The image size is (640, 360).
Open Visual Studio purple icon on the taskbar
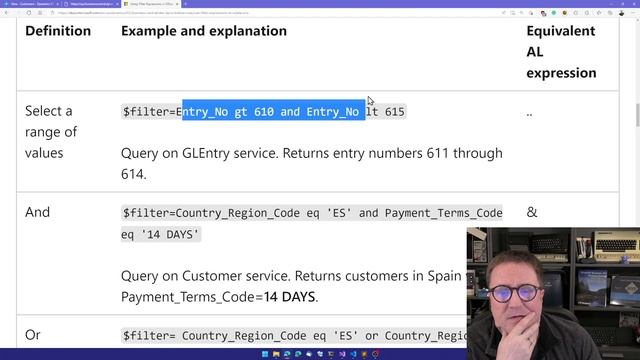342,354
